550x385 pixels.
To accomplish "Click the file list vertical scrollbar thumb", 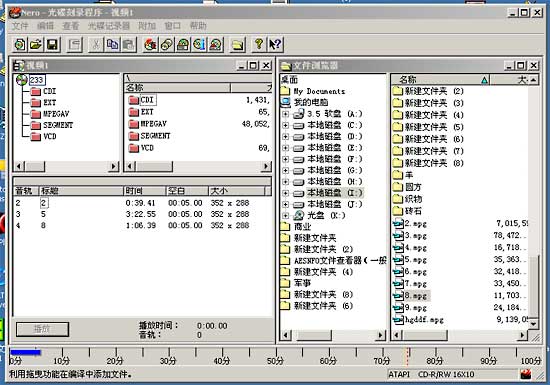I will [533, 286].
